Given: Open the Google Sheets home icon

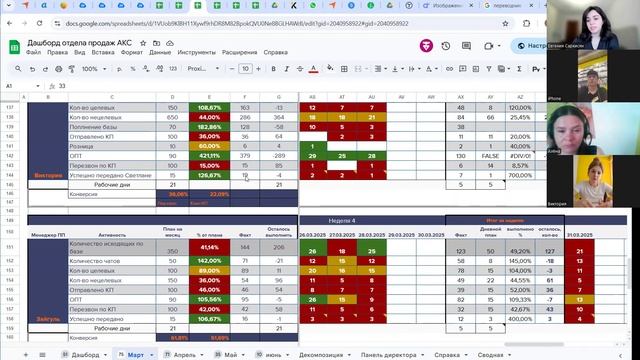Looking at the screenshot, I should 15,47.
